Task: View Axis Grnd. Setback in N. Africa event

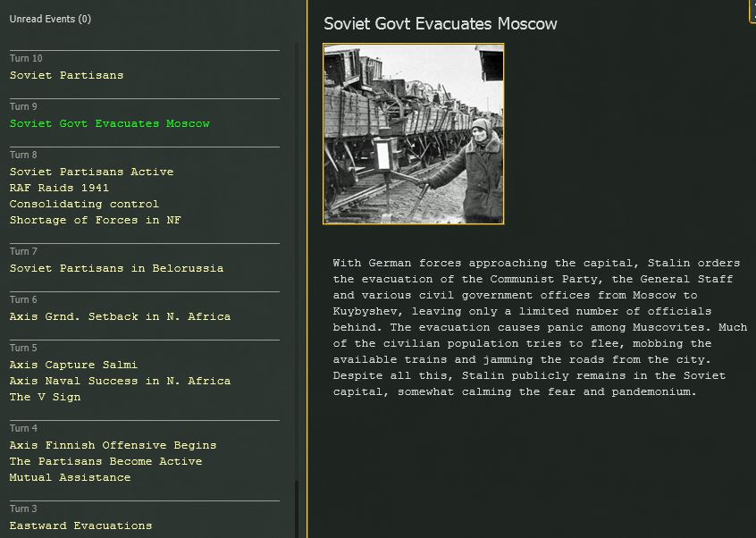Action: [120, 316]
